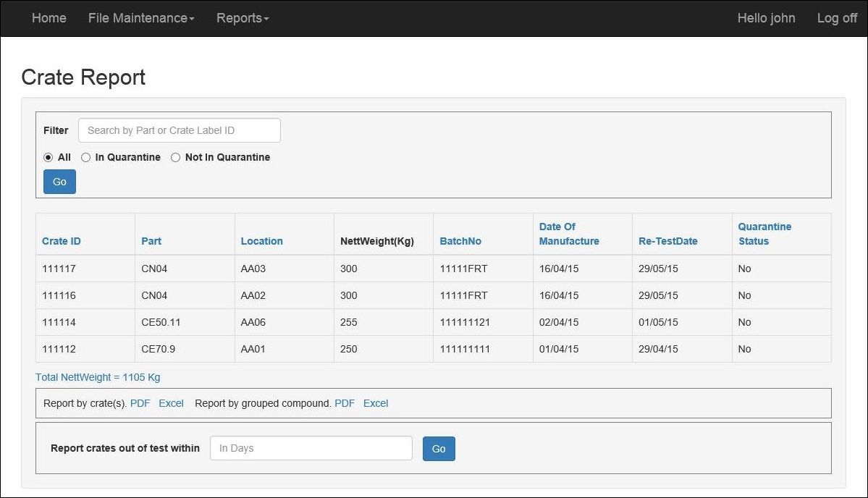
Task: Click the Log off link
Action: tap(837, 18)
